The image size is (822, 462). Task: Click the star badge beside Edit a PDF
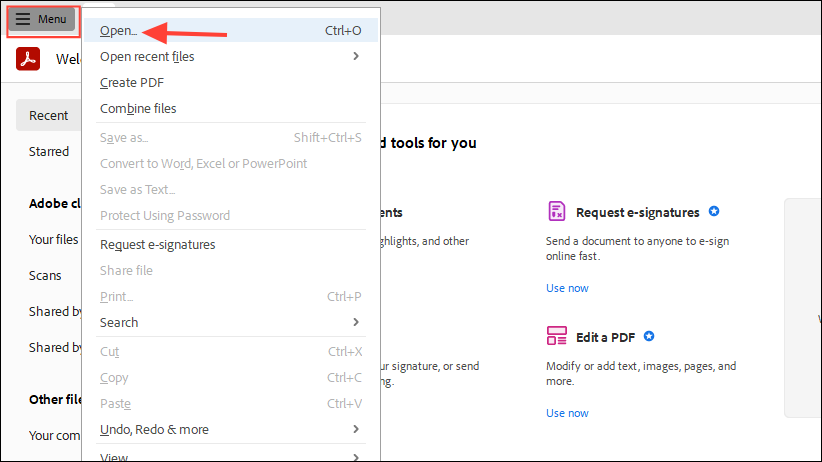[x=649, y=337]
